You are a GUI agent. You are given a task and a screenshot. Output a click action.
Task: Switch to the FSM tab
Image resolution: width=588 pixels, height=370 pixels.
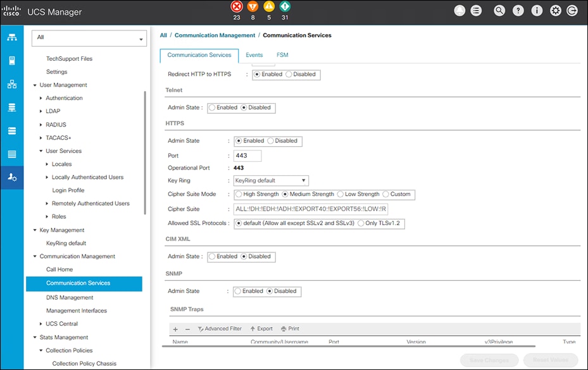[x=282, y=55]
